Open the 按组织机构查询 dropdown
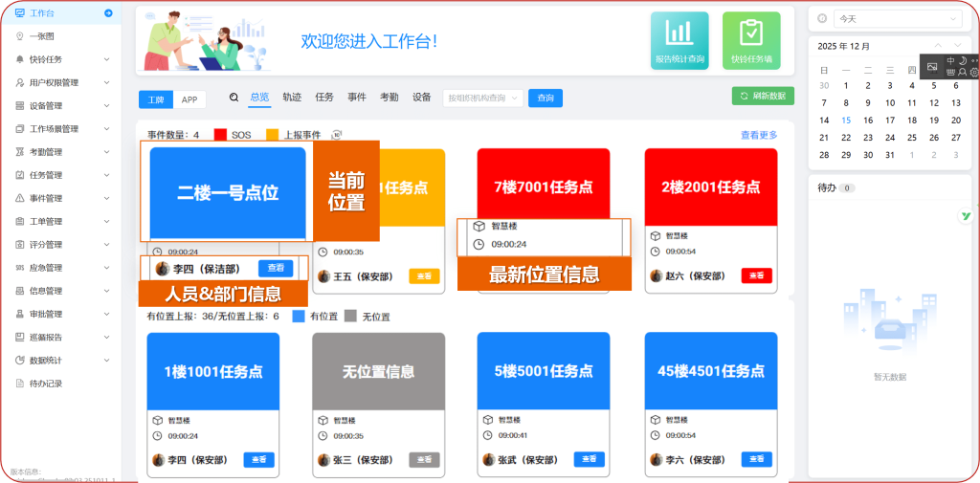Image resolution: width=980 pixels, height=483 pixels. [483, 98]
